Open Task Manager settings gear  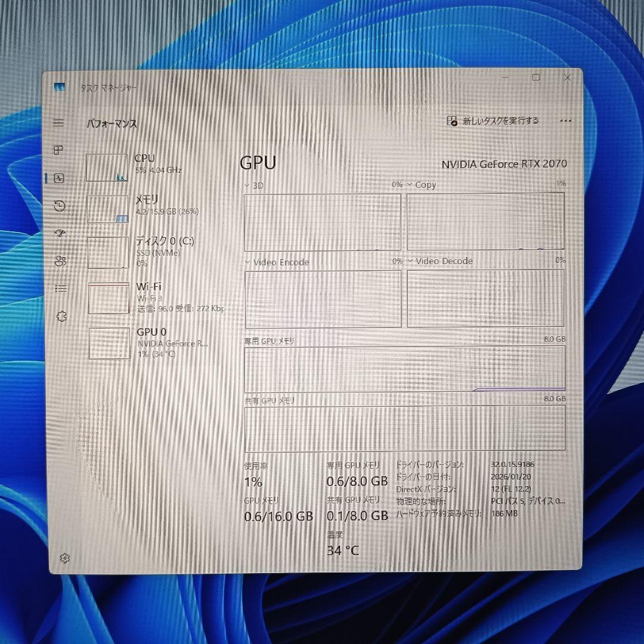[64, 558]
